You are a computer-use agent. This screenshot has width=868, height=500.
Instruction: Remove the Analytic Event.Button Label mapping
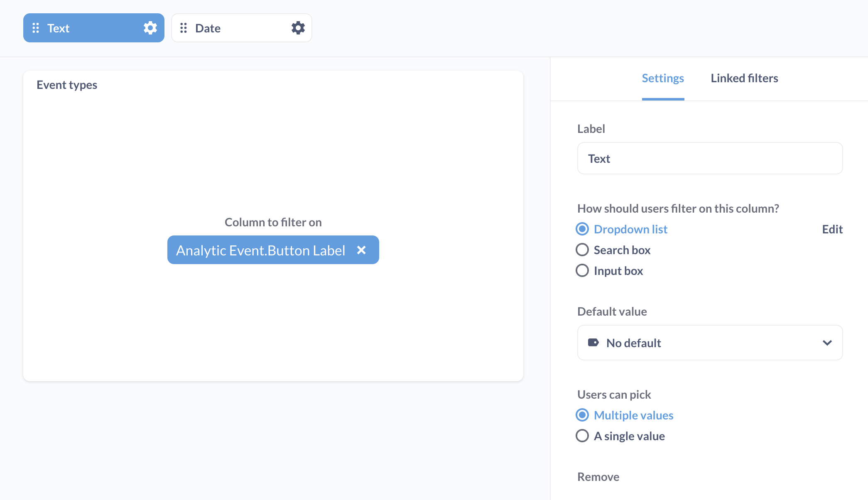tap(361, 250)
